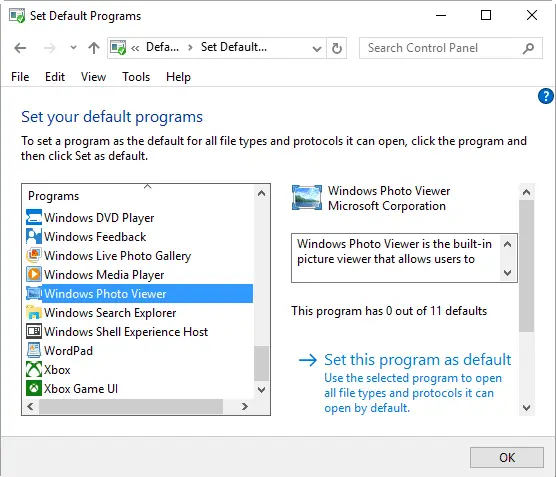Click the Windows Live Photo Gallery icon
The image size is (556, 477).
click(34, 255)
